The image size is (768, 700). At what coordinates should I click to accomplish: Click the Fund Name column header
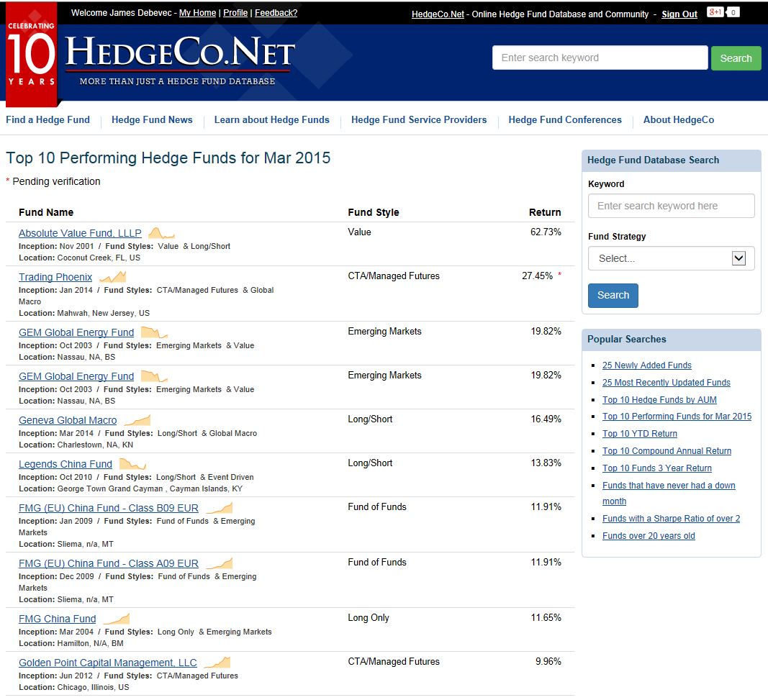click(x=46, y=212)
